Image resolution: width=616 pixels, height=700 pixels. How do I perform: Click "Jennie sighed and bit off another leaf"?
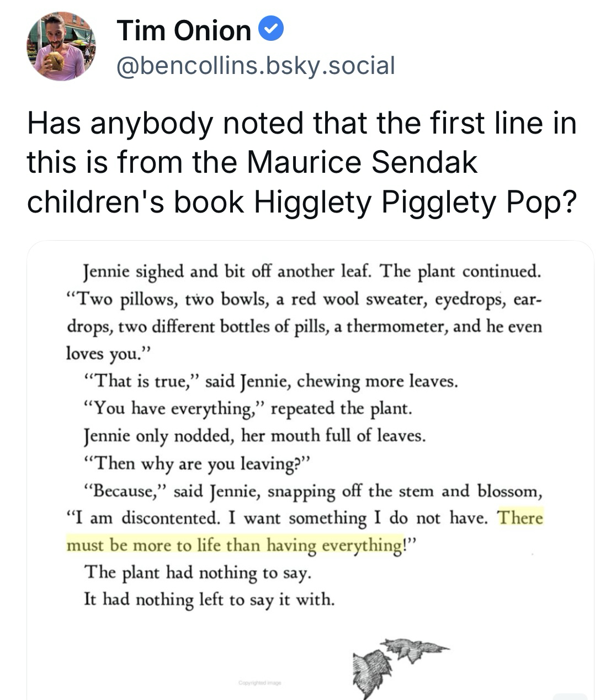point(222,272)
